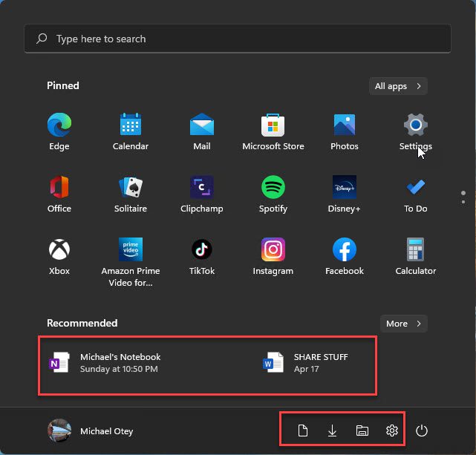Open Downloads folder from bottom bar
The image size is (476, 455).
point(333,431)
